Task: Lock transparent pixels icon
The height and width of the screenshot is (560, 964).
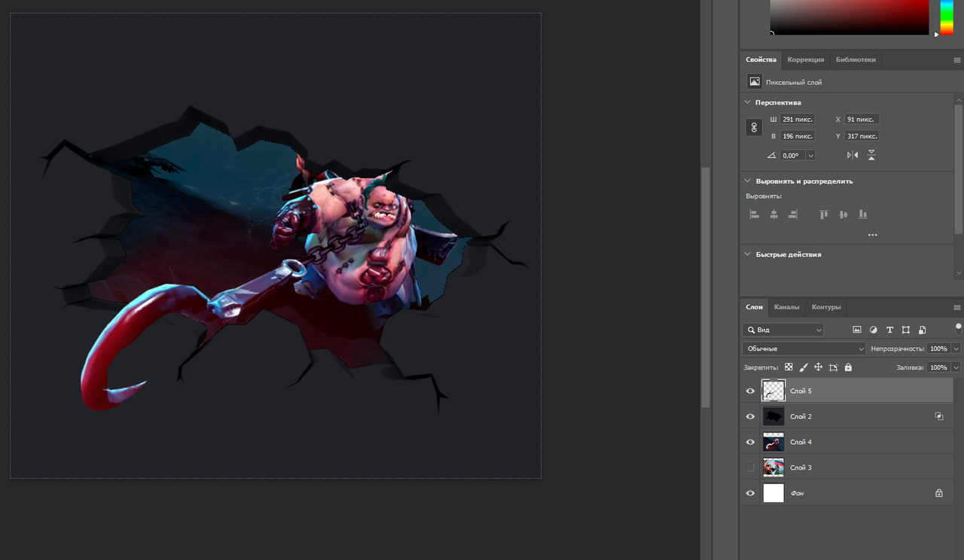Action: 789,367
